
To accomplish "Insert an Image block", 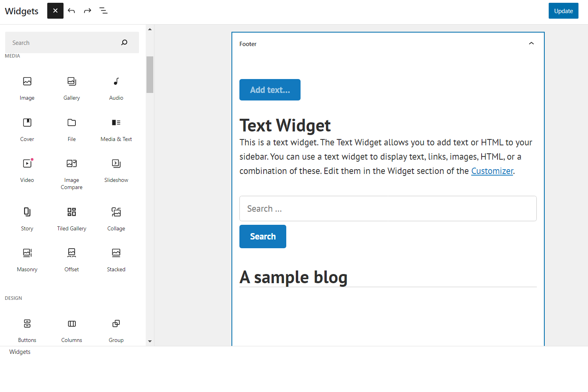I will coord(27,89).
